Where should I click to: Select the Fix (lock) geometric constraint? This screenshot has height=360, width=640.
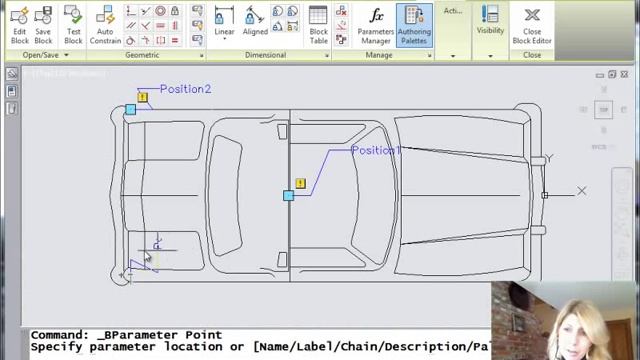coord(175,11)
